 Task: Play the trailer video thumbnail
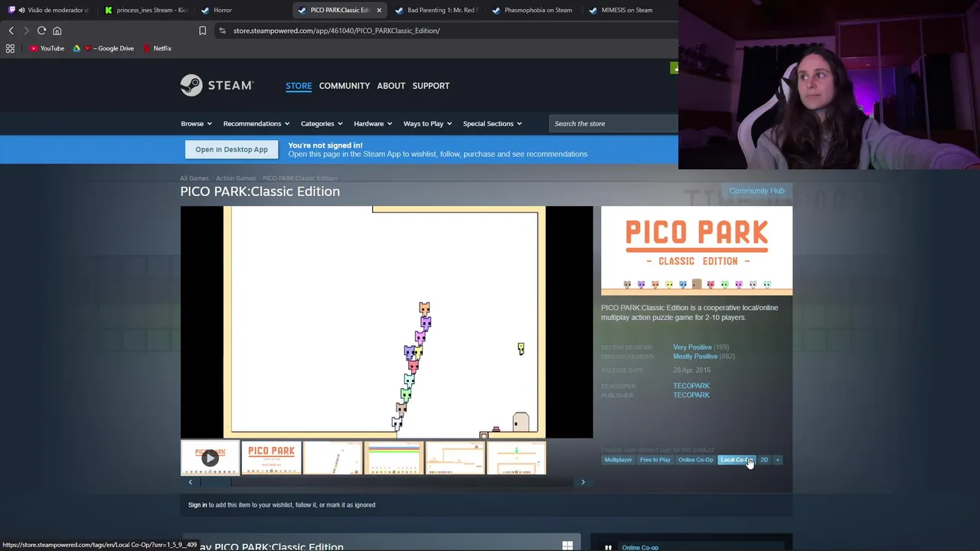[x=210, y=458]
